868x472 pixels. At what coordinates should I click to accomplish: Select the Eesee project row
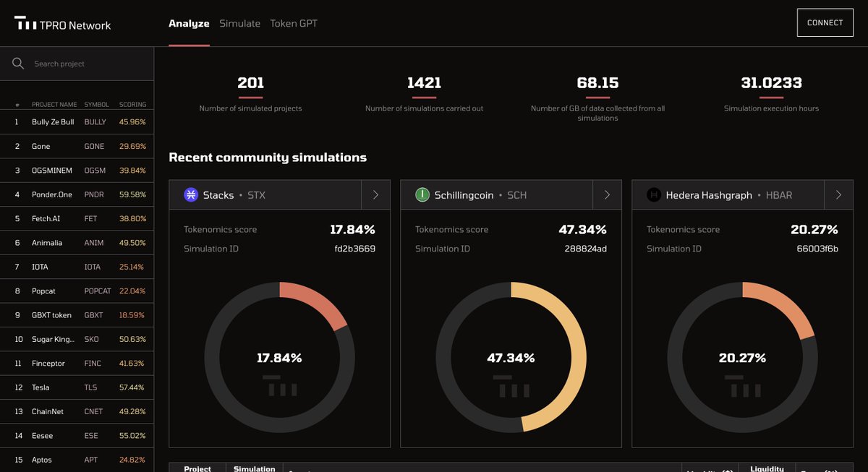tap(77, 436)
